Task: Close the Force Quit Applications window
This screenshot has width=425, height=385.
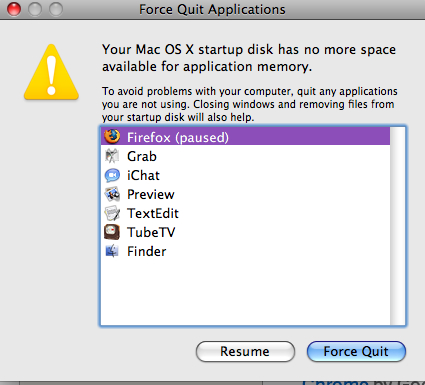Action: click(x=14, y=9)
